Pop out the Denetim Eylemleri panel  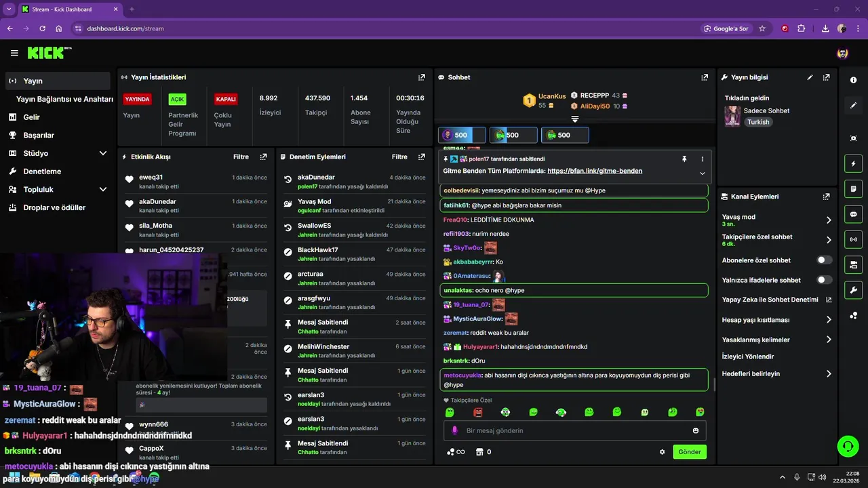(422, 157)
